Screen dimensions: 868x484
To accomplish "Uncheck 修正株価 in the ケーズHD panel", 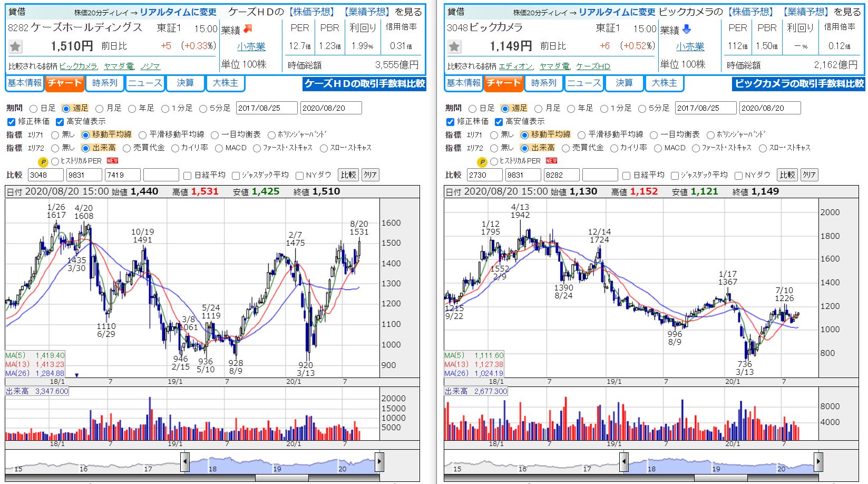I will pyautogui.click(x=11, y=122).
